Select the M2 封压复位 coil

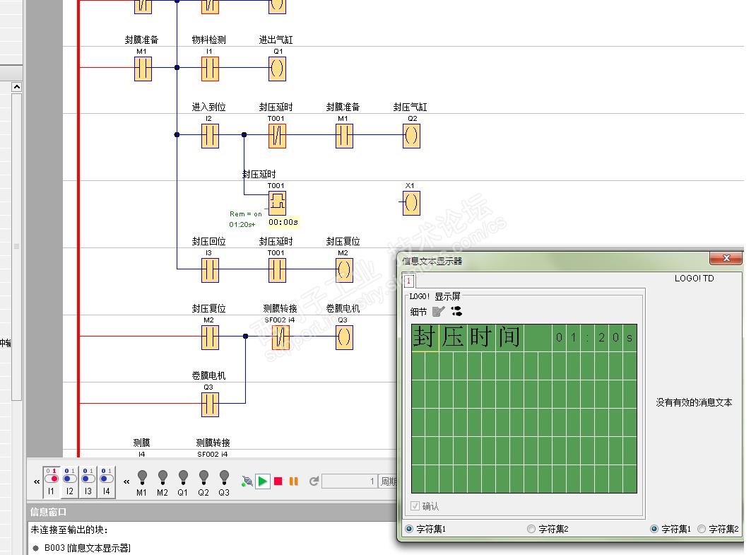coord(344,270)
